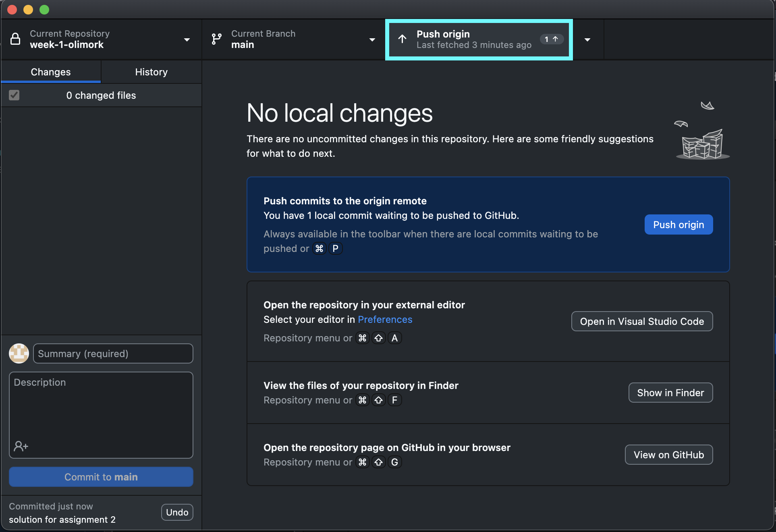This screenshot has width=776, height=532.
Task: Switch to the History tab
Action: pyautogui.click(x=151, y=72)
